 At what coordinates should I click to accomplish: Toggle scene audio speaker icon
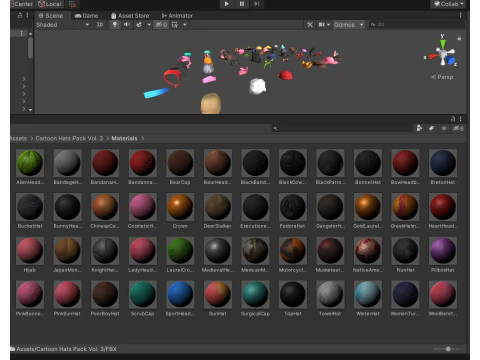pyautogui.click(x=127, y=25)
